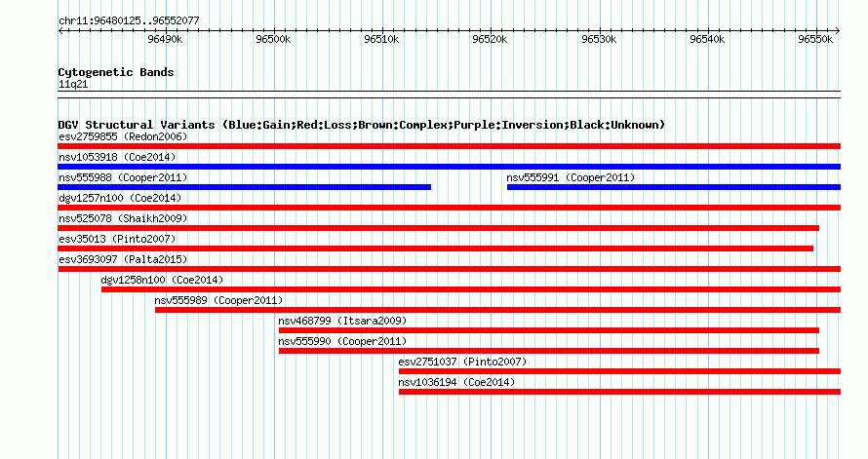This screenshot has height=459, width=868.
Task: Click the 96530k ruler tick label
Action: pos(599,39)
